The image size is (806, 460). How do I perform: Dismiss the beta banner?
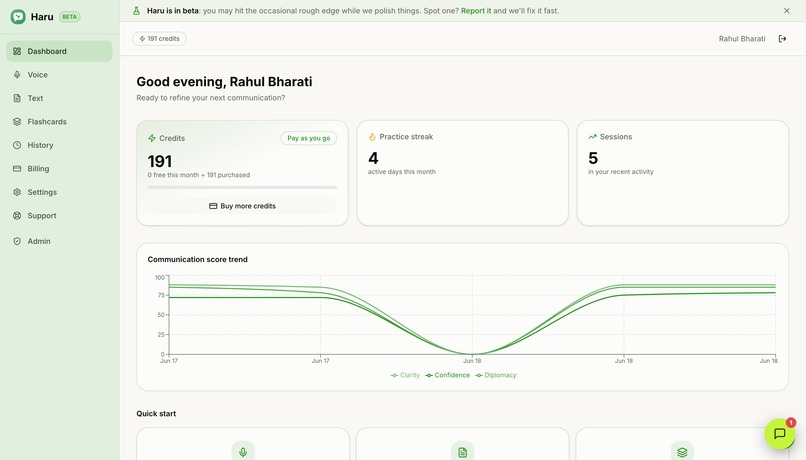(x=786, y=11)
